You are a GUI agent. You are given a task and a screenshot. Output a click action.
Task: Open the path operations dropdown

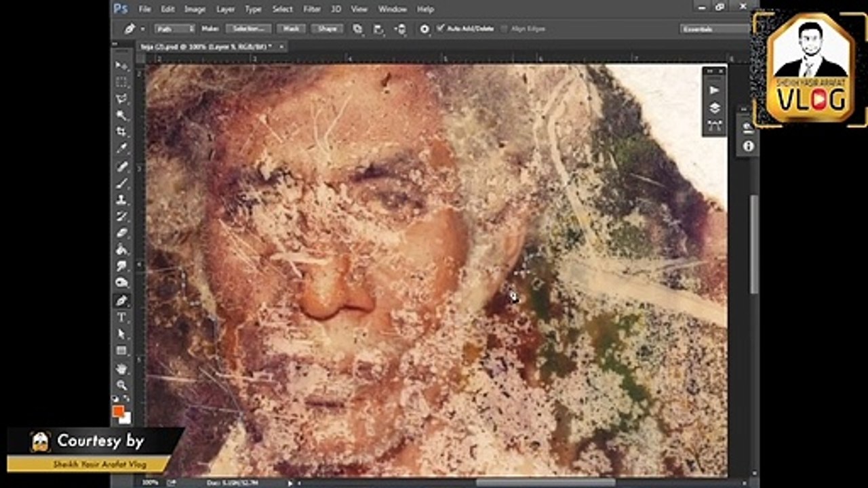click(357, 28)
